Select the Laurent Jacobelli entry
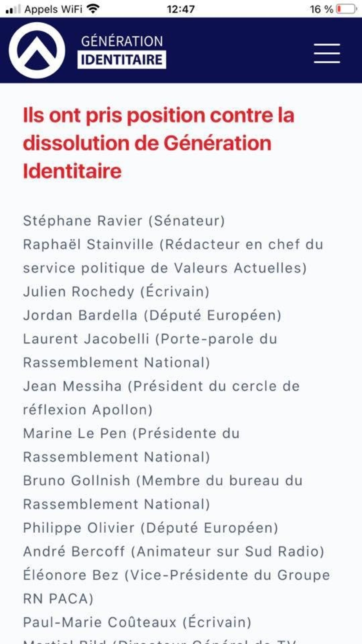Screen dimensions: 362x644 click(x=150, y=351)
